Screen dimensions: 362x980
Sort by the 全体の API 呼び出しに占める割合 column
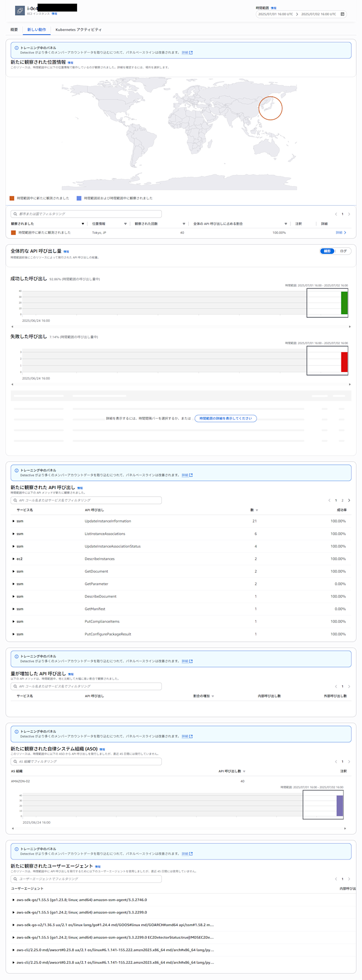pyautogui.click(x=286, y=224)
